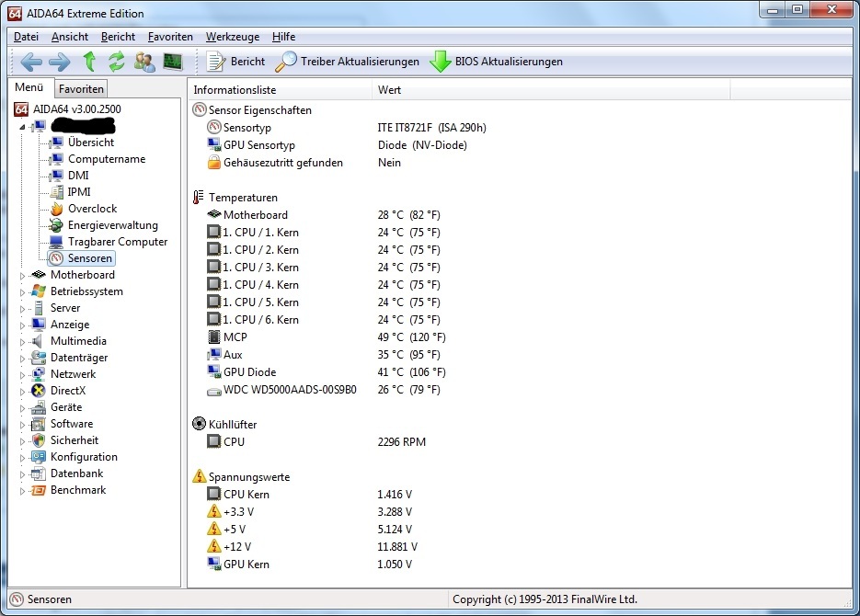This screenshot has width=860, height=616.
Task: Sort by Informationsliste column header
Action: pyautogui.click(x=281, y=90)
